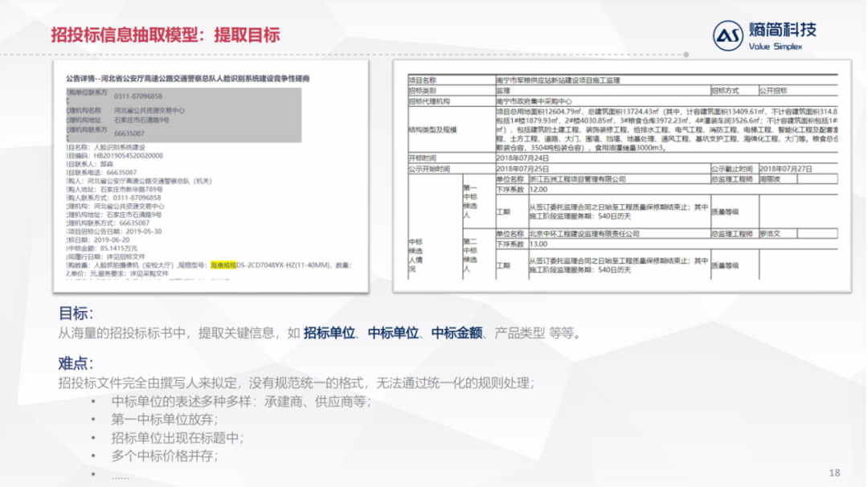Click the project code HB2019054520020008
868x487 pixels.
click(129, 156)
